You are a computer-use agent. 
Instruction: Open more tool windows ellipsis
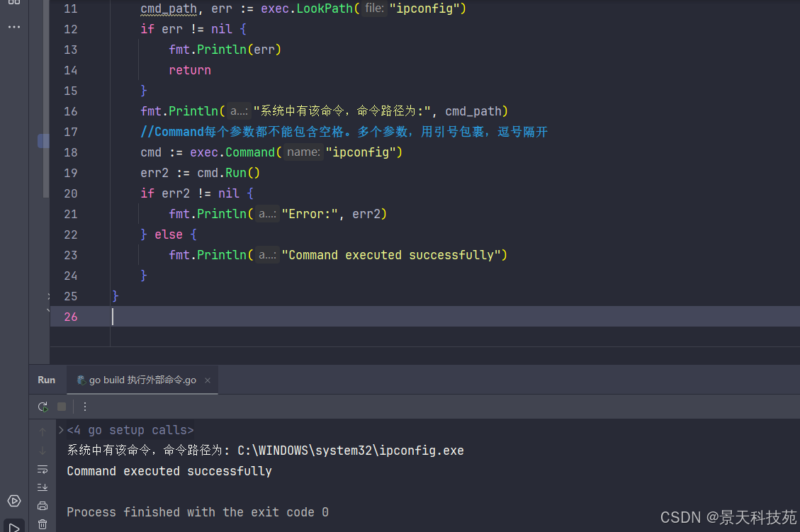point(14,26)
